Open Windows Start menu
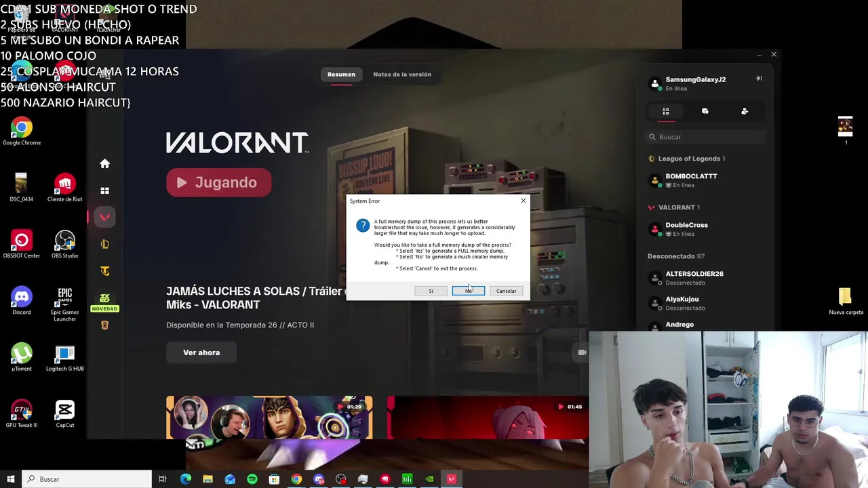This screenshot has height=488, width=868. (x=11, y=479)
